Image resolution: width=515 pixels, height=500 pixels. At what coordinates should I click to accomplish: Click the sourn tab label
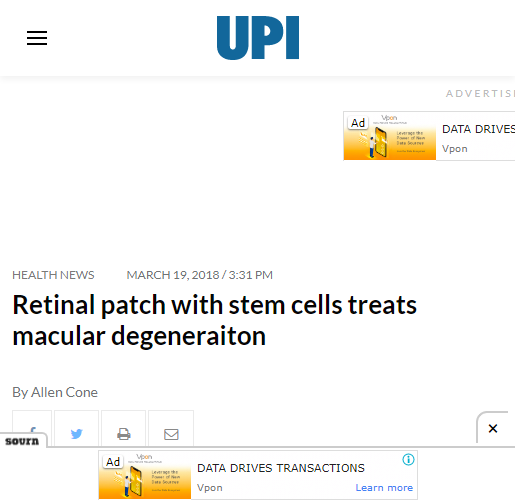pyautogui.click(x=22, y=441)
